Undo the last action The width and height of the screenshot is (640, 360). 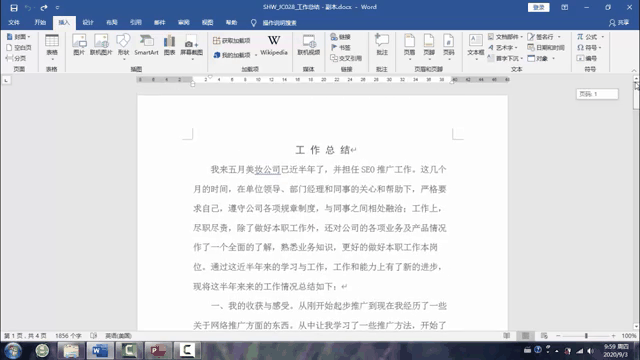tap(27, 7)
